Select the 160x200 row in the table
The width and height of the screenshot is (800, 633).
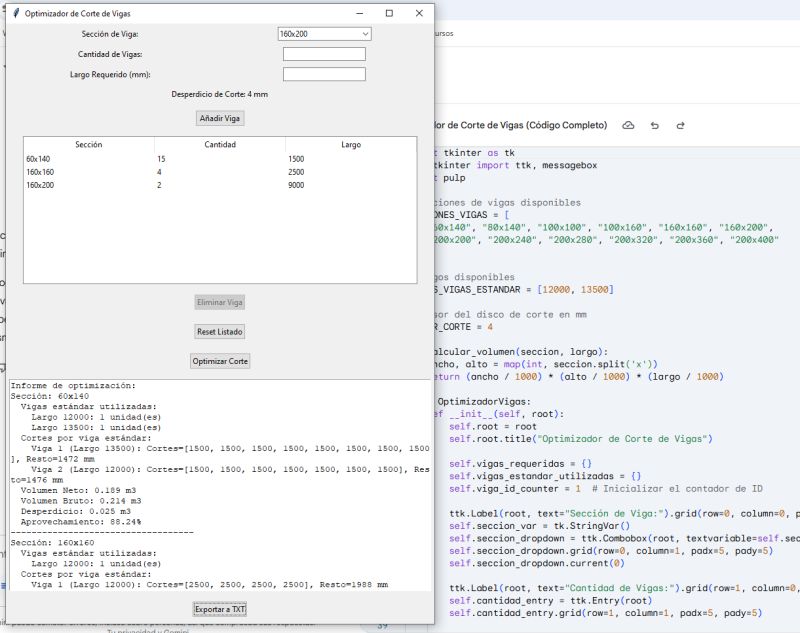point(220,185)
